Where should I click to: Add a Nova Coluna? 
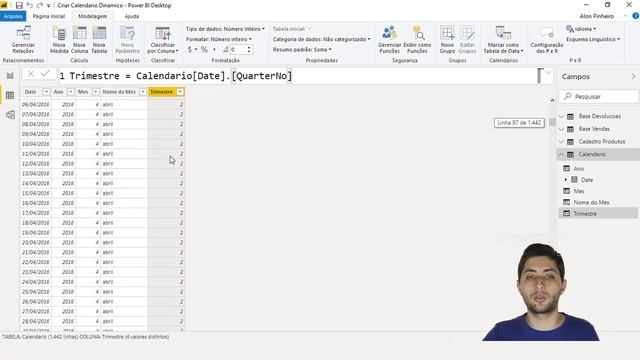point(79,40)
